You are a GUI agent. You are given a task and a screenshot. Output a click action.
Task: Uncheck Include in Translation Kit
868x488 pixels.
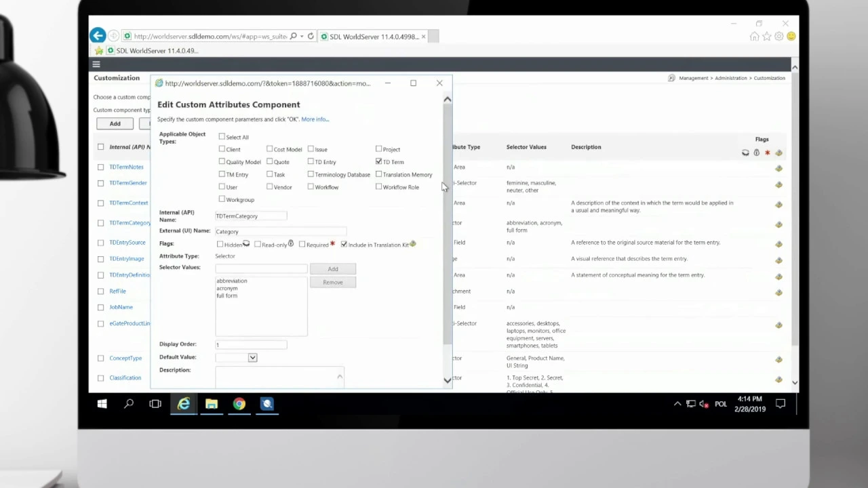click(344, 244)
